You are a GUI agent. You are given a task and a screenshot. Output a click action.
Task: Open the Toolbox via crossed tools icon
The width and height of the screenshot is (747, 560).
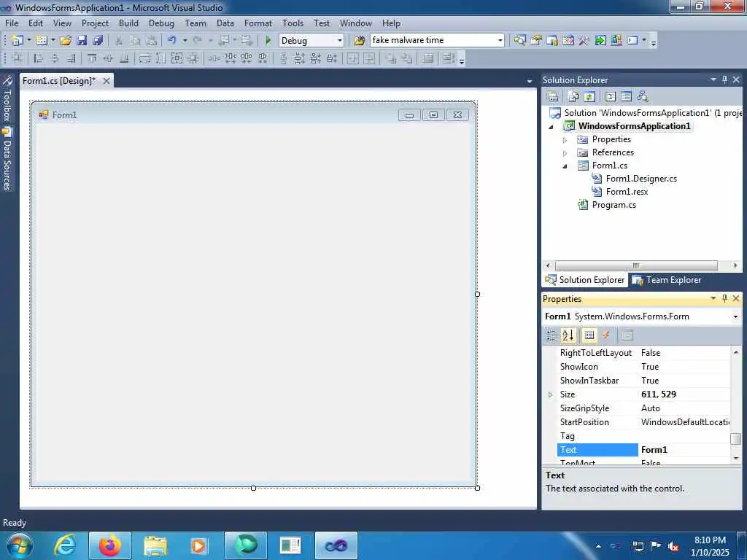(x=584, y=41)
